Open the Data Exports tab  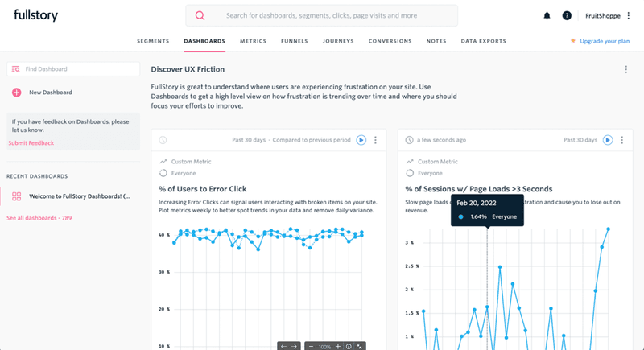pos(484,41)
